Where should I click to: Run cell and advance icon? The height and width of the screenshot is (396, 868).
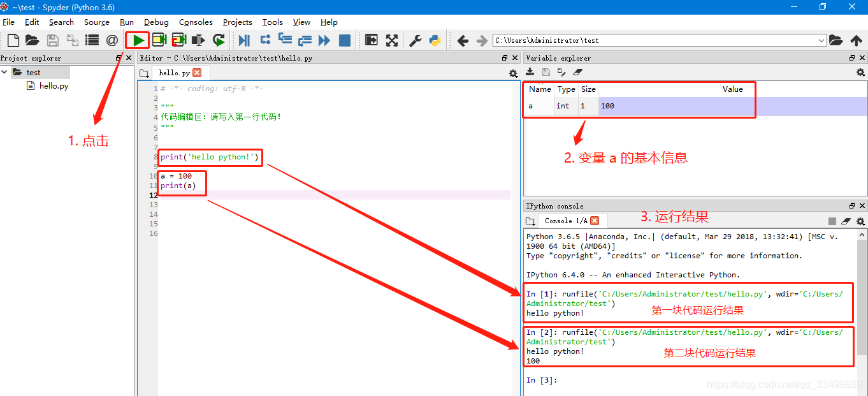click(x=179, y=40)
